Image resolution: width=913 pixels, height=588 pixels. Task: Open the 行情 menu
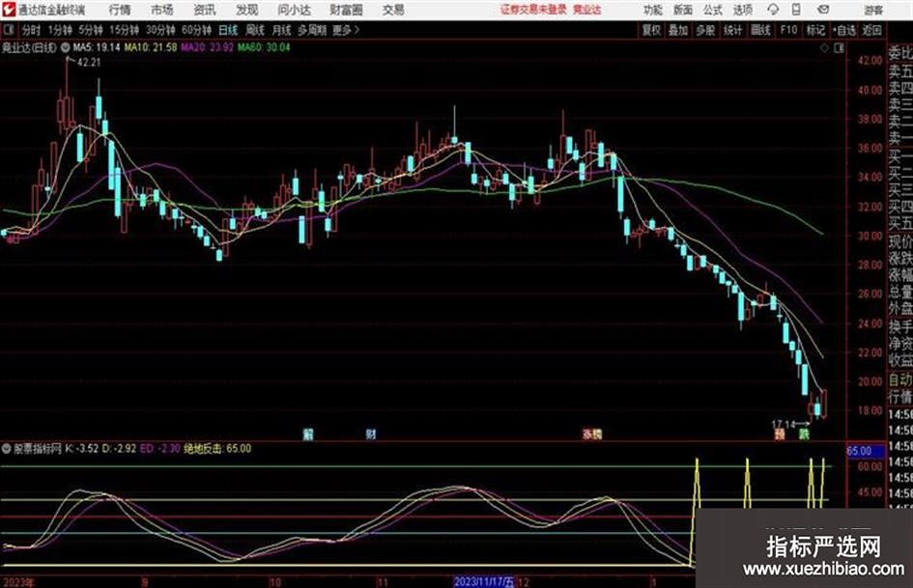[120, 10]
